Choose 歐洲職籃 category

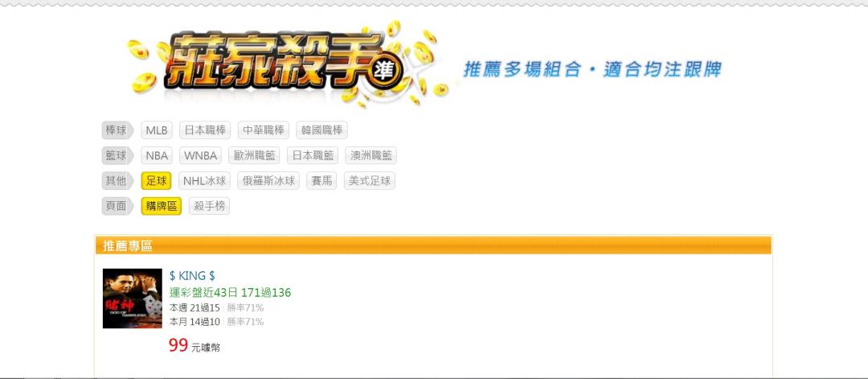coord(254,155)
